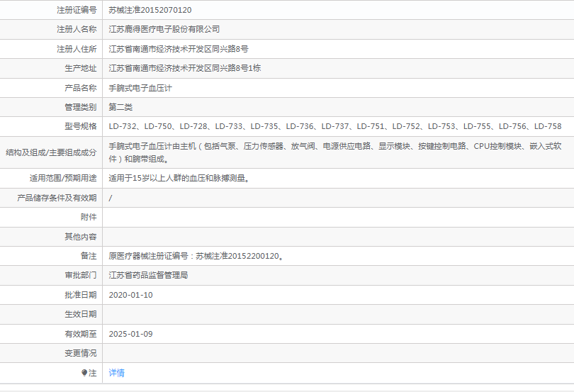Click product name 手腕式电子血压计
574x392 pixels.
coord(140,88)
